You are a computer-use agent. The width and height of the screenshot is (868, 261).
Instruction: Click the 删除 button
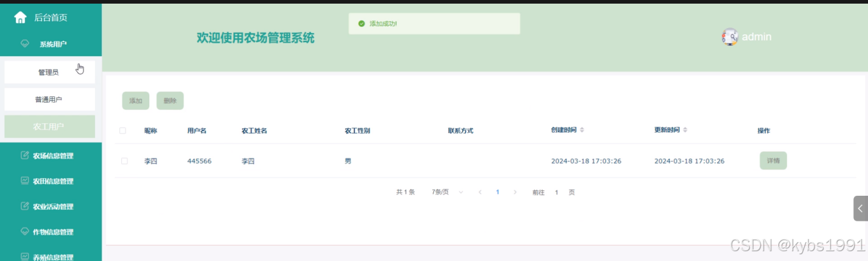coord(170,101)
